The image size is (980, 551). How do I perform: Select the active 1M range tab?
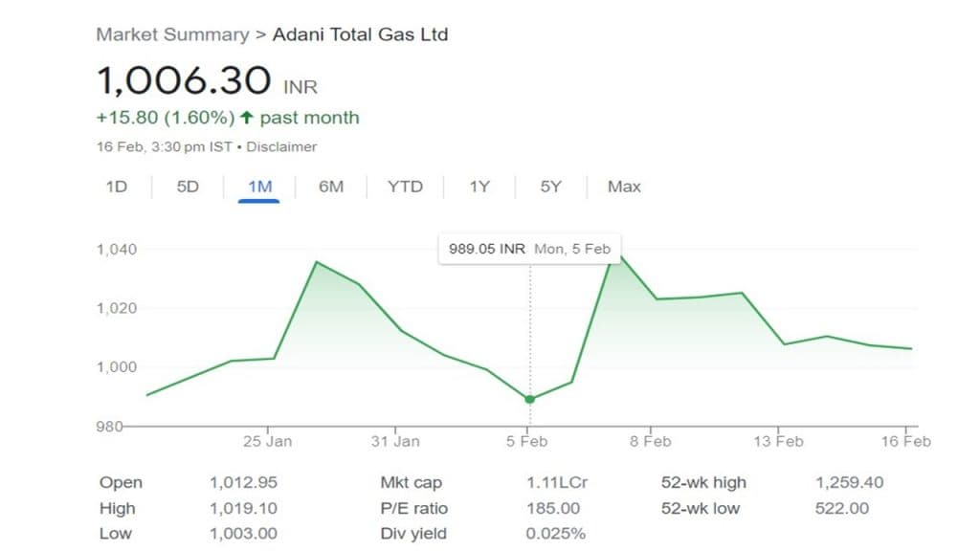click(259, 187)
